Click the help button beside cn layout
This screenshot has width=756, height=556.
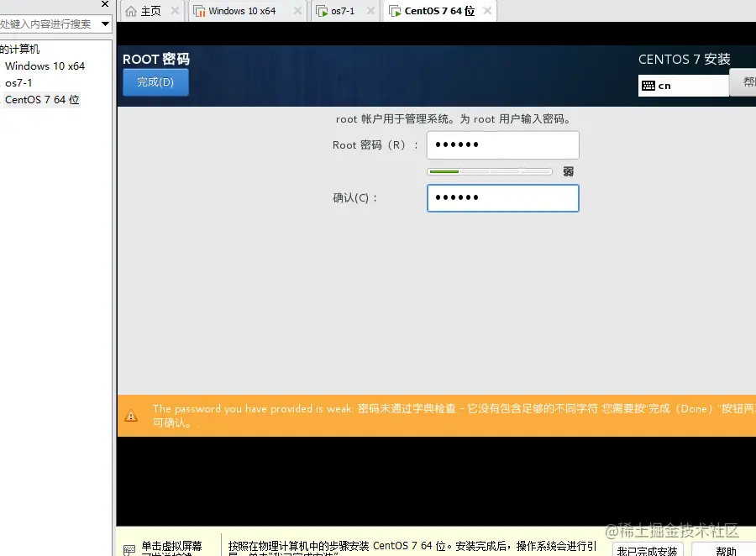point(743,82)
